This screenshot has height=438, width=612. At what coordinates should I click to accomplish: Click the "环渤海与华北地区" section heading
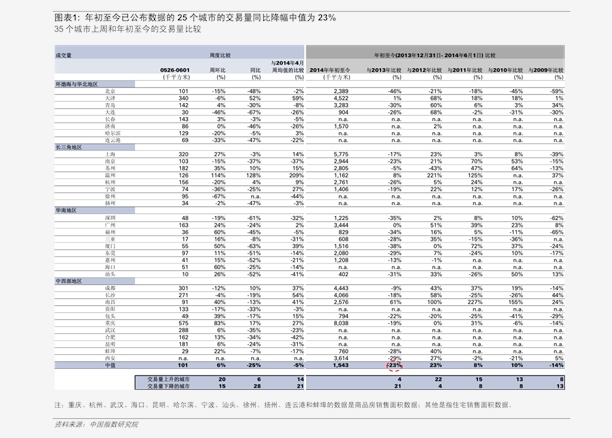(78, 85)
